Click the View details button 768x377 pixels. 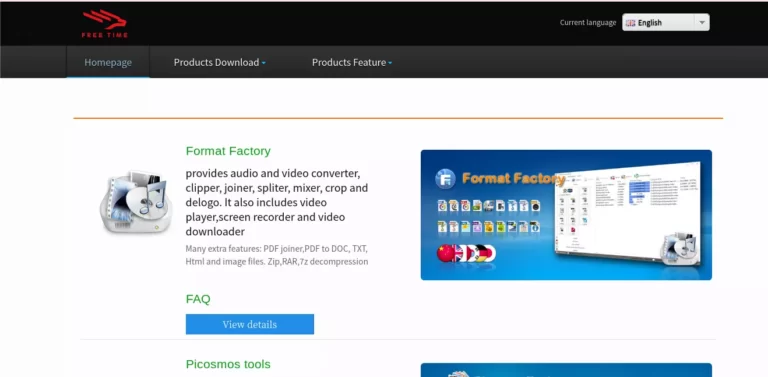tap(250, 324)
